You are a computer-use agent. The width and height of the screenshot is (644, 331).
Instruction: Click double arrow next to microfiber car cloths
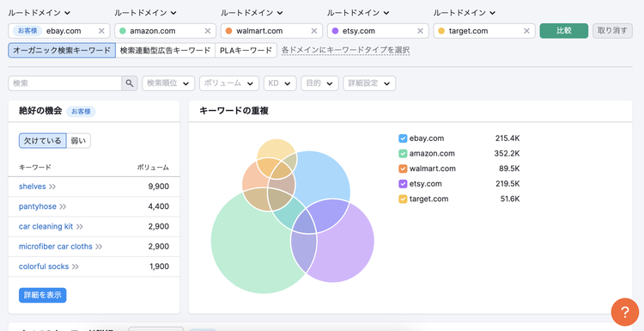[99, 247]
